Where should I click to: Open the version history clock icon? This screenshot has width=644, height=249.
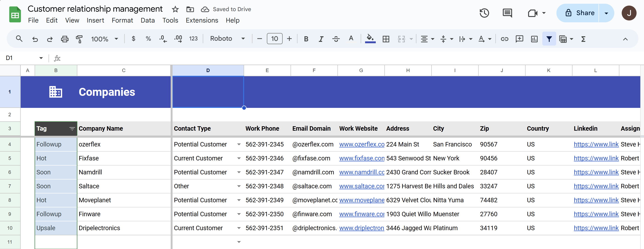(x=484, y=13)
